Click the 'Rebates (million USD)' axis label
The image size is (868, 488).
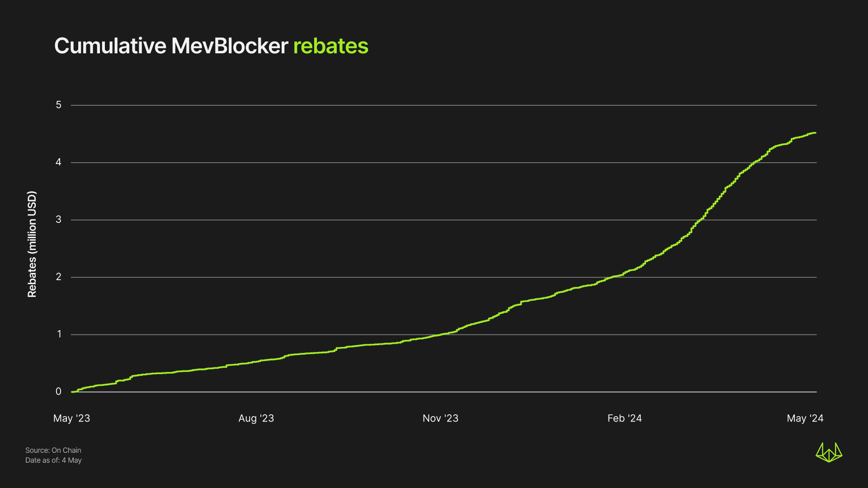tap(32, 244)
